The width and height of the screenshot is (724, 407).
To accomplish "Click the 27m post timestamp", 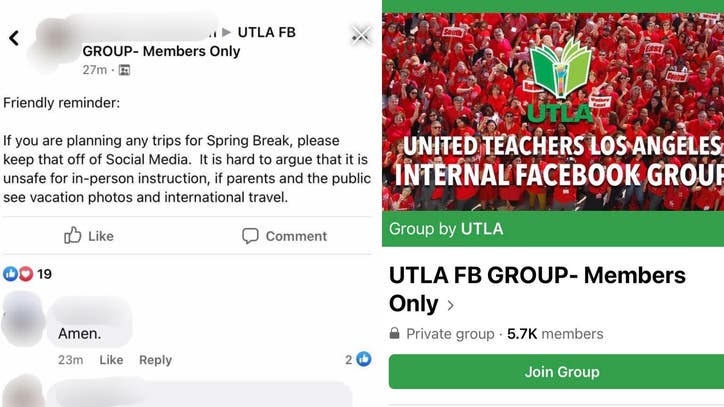I will click(x=94, y=70).
